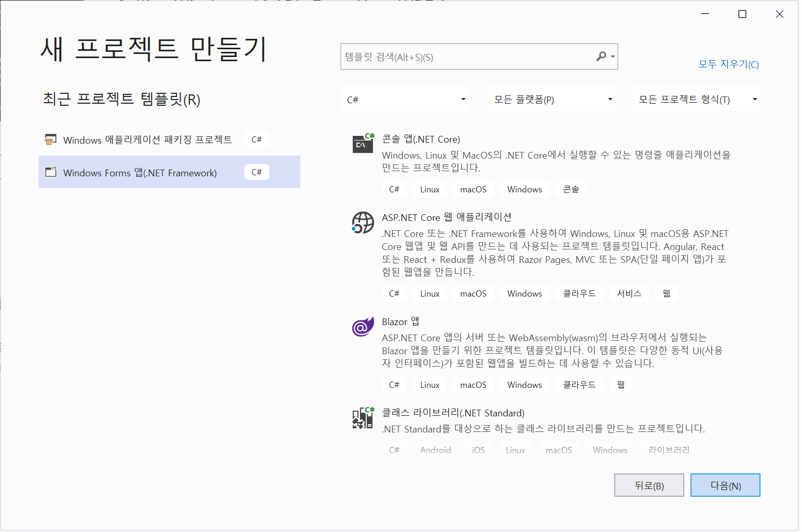Click the 라이브러리 tag under class library
This screenshot has width=802, height=532.
coord(669,450)
